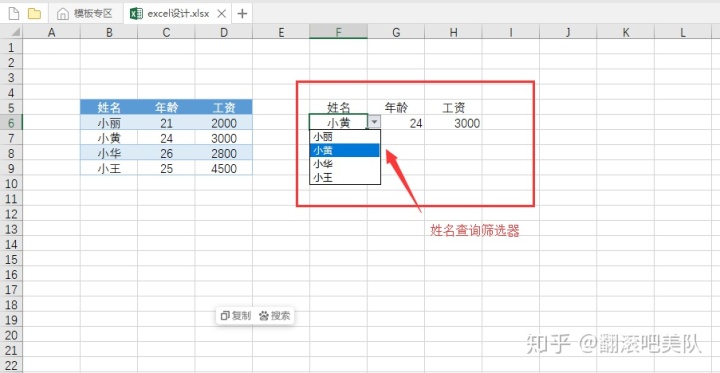Viewport: 720px width, 373px height.
Task: Click the selected 小黄 cell in F6
Action: pyautogui.click(x=338, y=123)
